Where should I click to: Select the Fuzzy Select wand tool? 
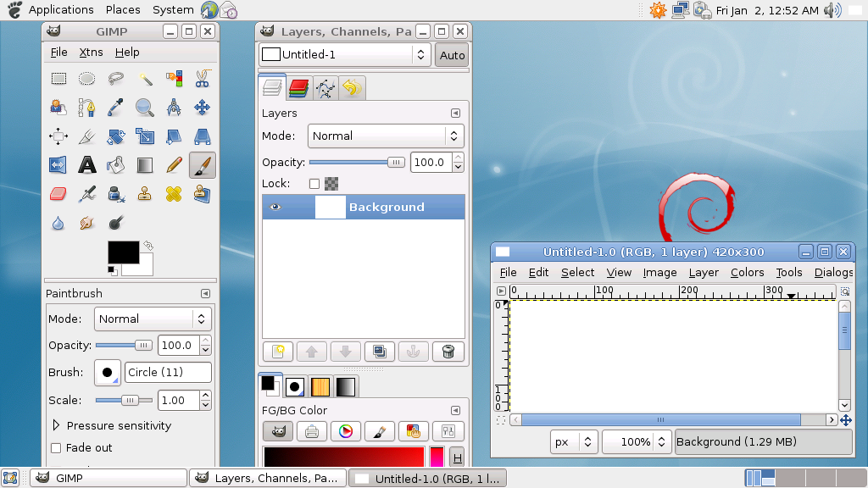tap(144, 79)
